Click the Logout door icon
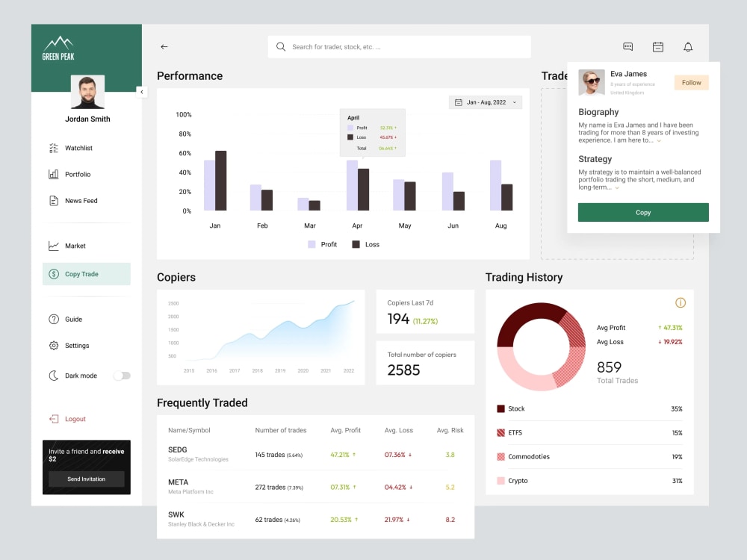Image resolution: width=747 pixels, height=560 pixels. coord(54,419)
